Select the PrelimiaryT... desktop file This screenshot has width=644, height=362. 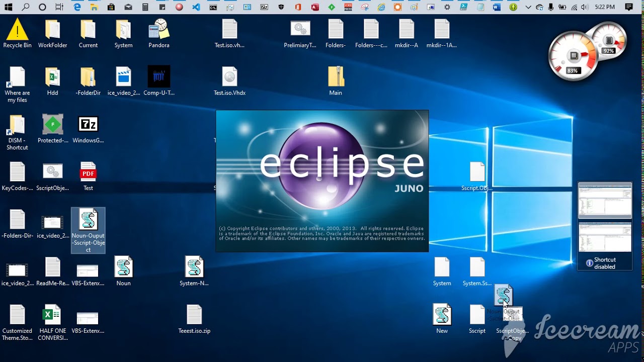[x=300, y=33]
